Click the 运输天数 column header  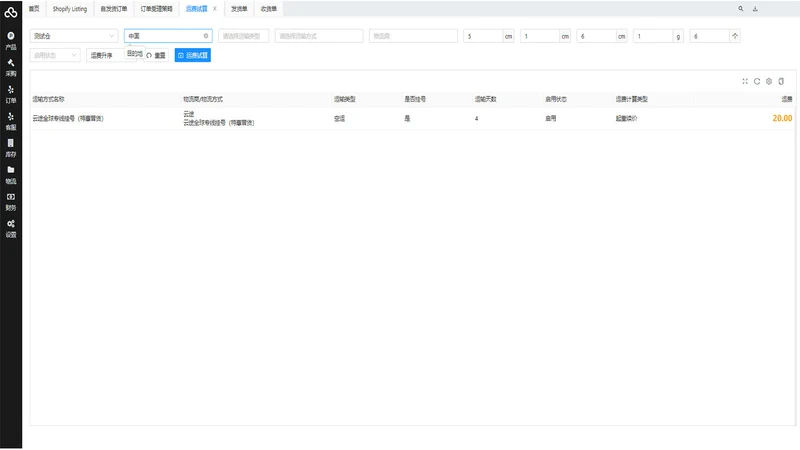click(x=485, y=99)
